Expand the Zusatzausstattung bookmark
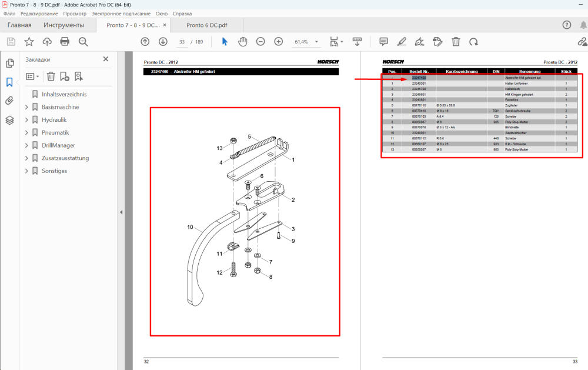 click(x=26, y=158)
